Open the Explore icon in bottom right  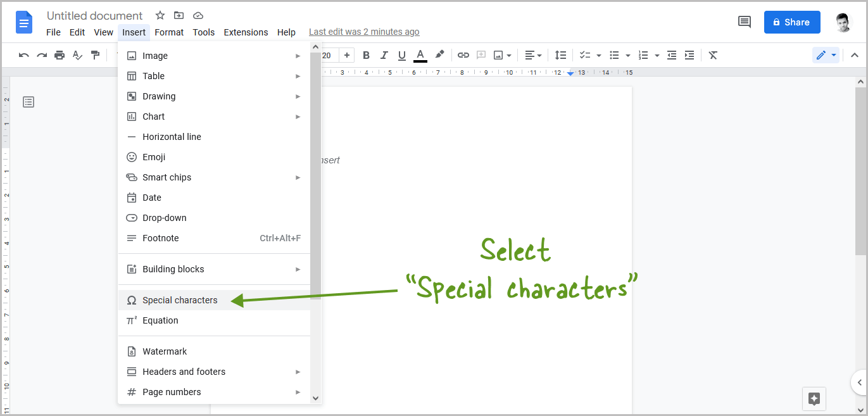(x=814, y=399)
